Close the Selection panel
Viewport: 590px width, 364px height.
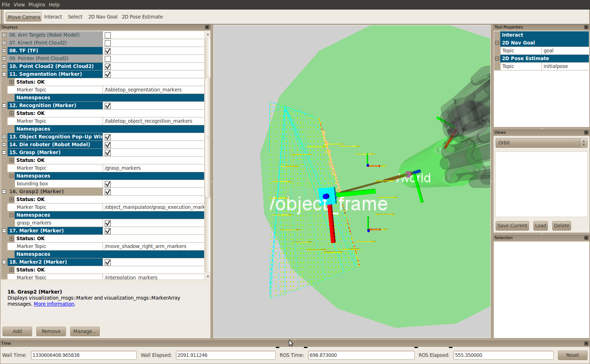(586, 238)
